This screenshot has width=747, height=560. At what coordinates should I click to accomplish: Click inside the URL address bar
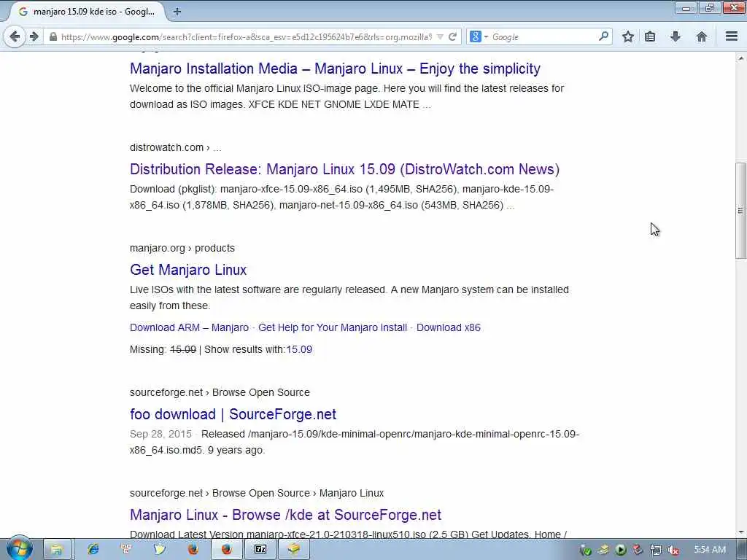247,36
